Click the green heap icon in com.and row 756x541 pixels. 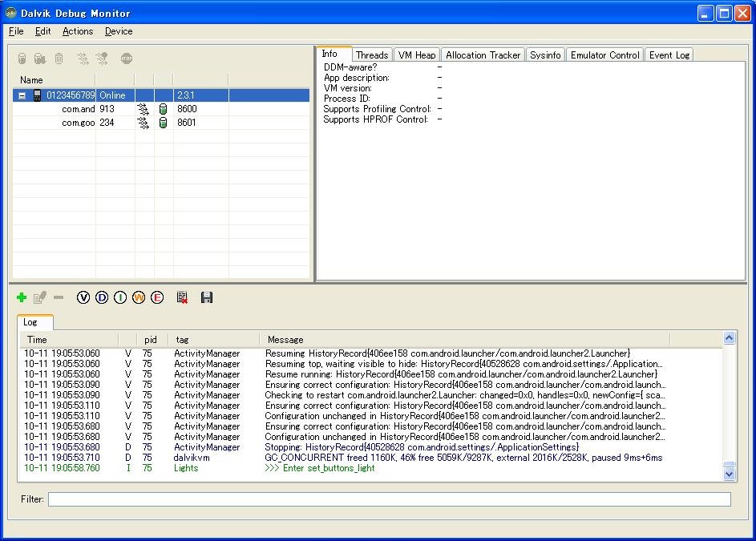(164, 109)
